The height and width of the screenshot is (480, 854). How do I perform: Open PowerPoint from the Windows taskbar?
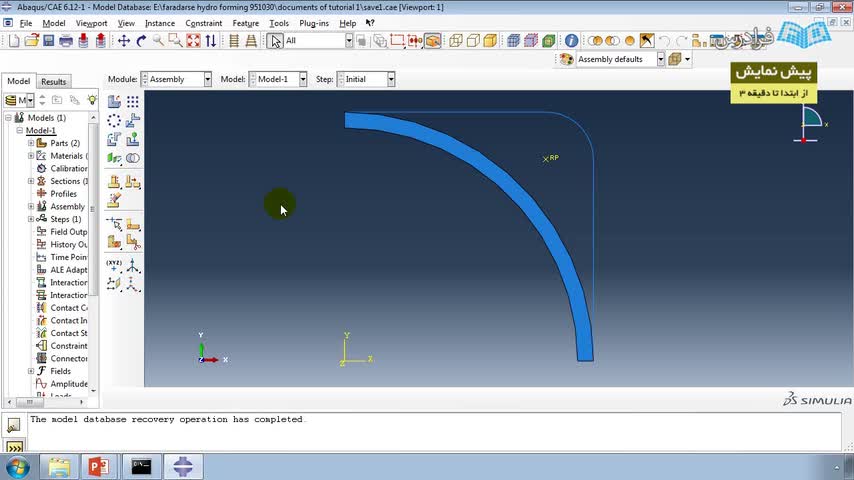[x=98, y=466]
